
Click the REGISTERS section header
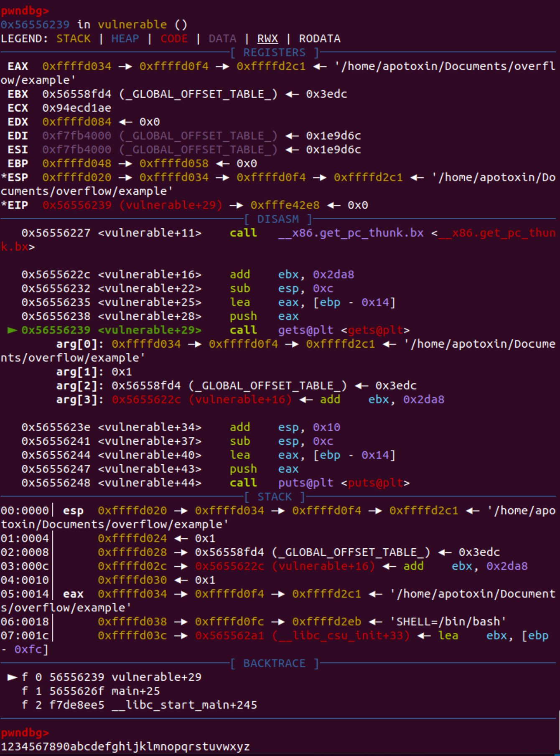click(274, 53)
